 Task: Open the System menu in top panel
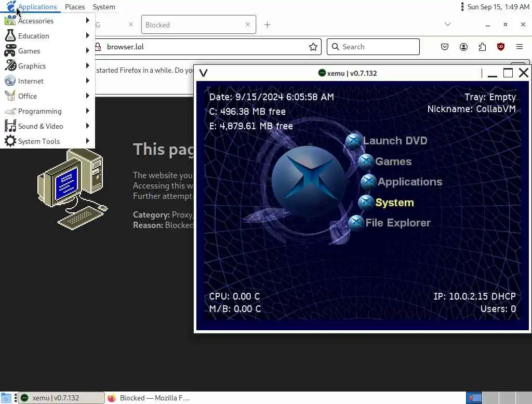[x=104, y=7]
